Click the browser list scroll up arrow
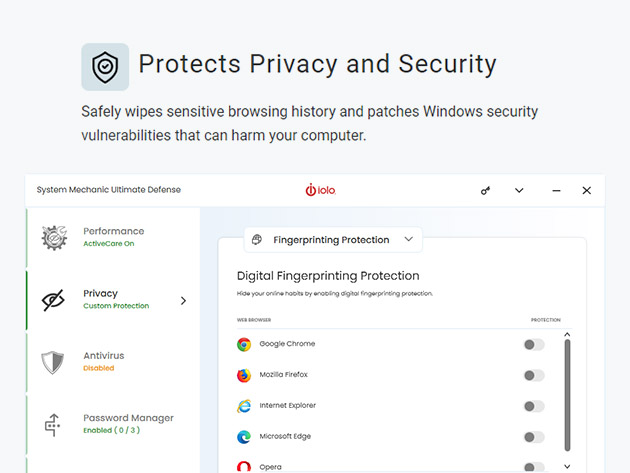This screenshot has height=473, width=630. pos(567,334)
